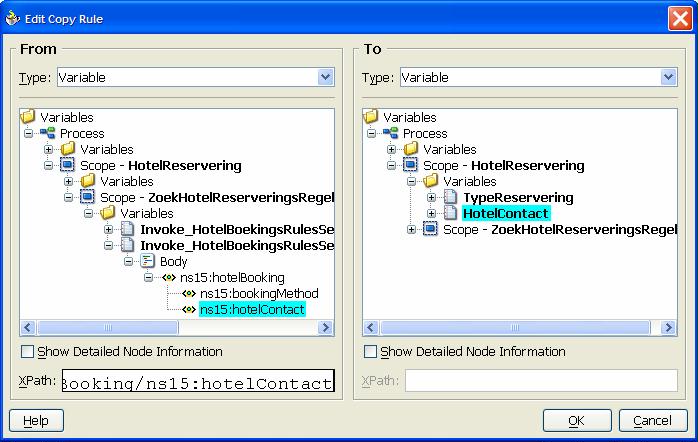Click the Cancel button
This screenshot has height=442, width=698.
[x=653, y=421]
